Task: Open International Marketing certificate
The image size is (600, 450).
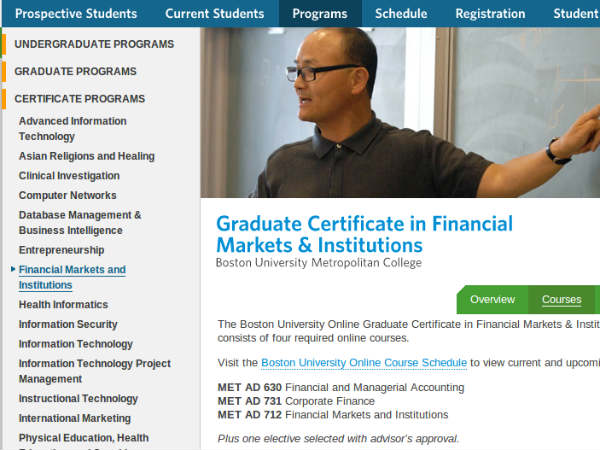Action: [74, 419]
